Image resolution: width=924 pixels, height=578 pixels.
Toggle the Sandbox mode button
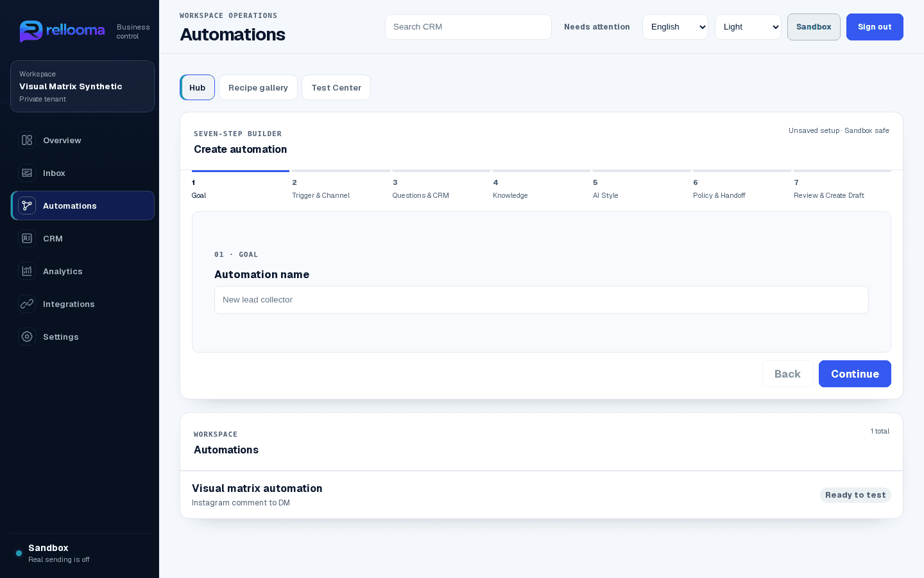[x=814, y=27]
